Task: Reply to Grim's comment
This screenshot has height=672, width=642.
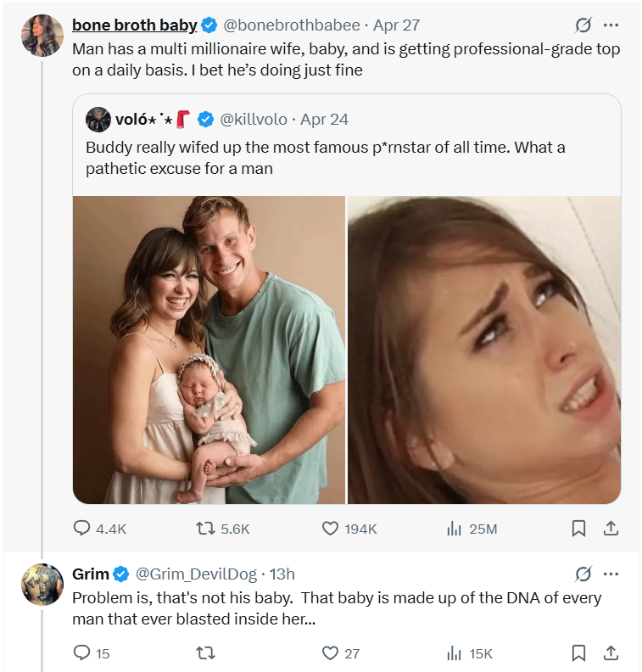Action: pyautogui.click(x=82, y=653)
